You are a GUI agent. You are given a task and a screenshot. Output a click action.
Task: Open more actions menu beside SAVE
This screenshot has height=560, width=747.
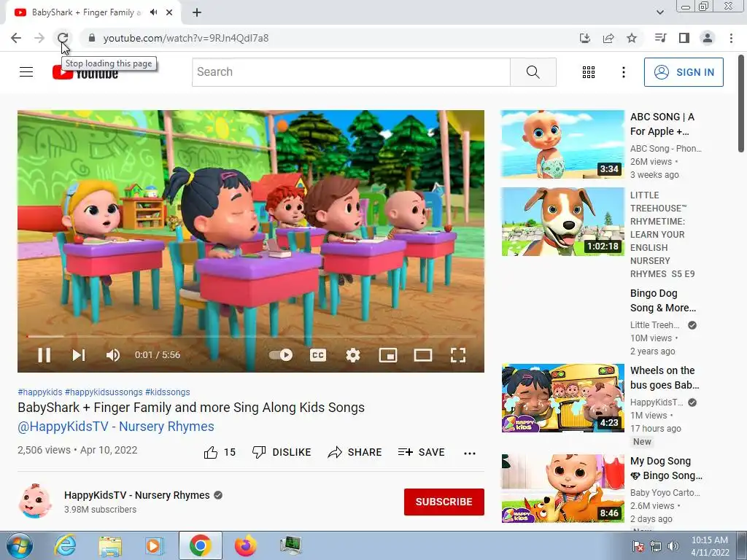tap(470, 453)
